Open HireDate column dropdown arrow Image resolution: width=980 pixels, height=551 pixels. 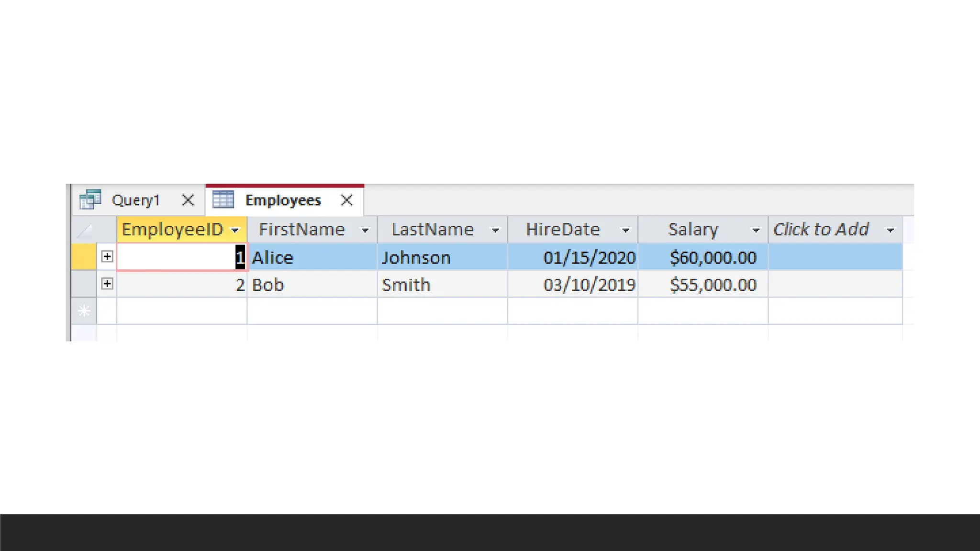(x=625, y=231)
